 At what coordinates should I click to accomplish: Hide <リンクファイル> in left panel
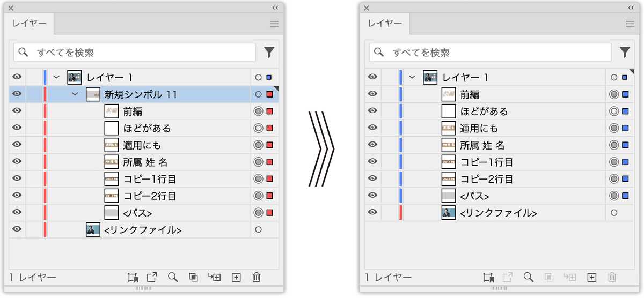coord(17,229)
